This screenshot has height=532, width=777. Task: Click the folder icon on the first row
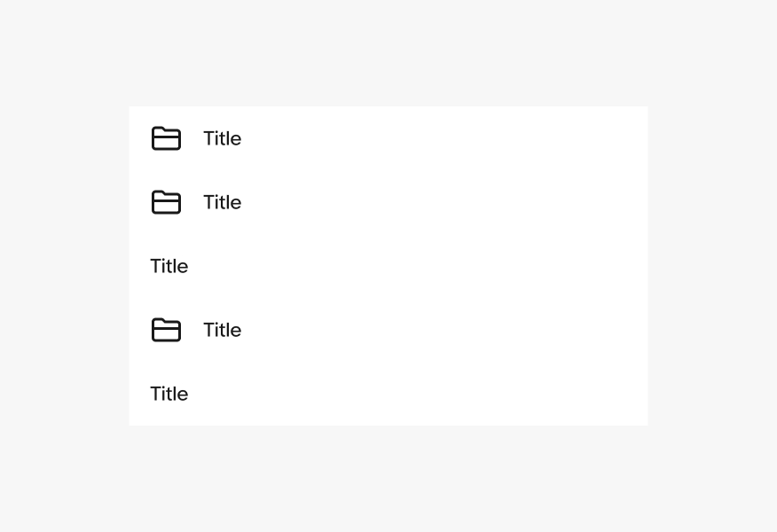point(166,138)
